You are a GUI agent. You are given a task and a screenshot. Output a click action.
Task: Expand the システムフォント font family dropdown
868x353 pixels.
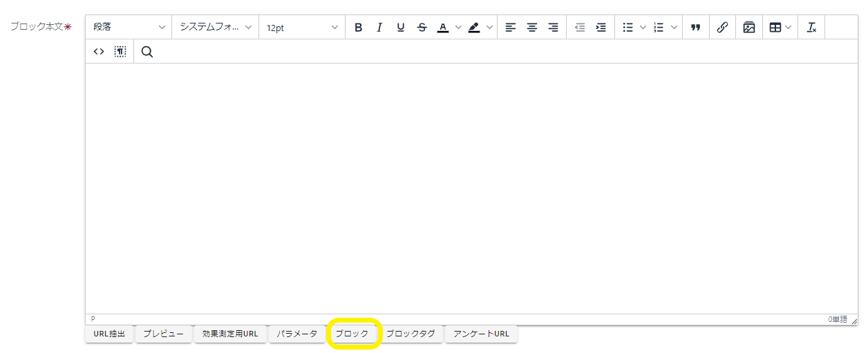tap(216, 28)
